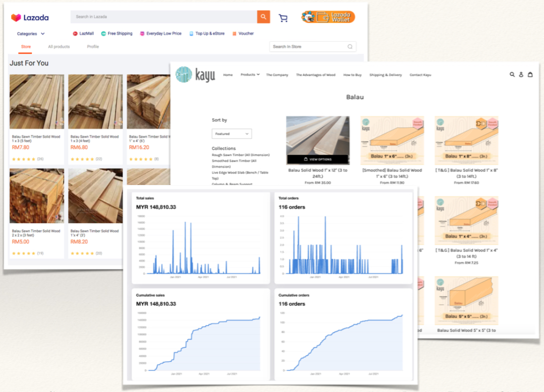This screenshot has width=544, height=392.
Task: Open the How to Buy page
Action: [x=352, y=75]
